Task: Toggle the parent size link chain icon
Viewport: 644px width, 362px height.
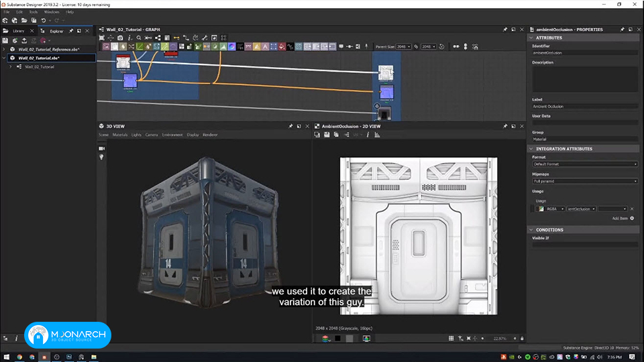Action: (416, 47)
